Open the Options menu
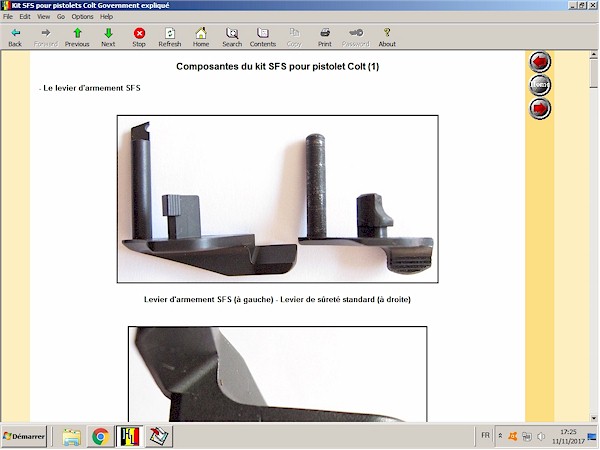600x450 pixels. [82, 16]
